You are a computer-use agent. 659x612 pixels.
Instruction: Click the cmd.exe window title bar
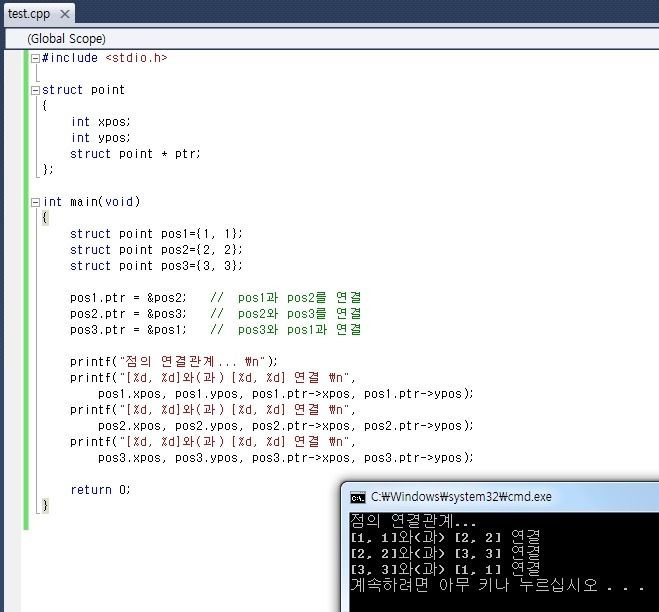500,497
